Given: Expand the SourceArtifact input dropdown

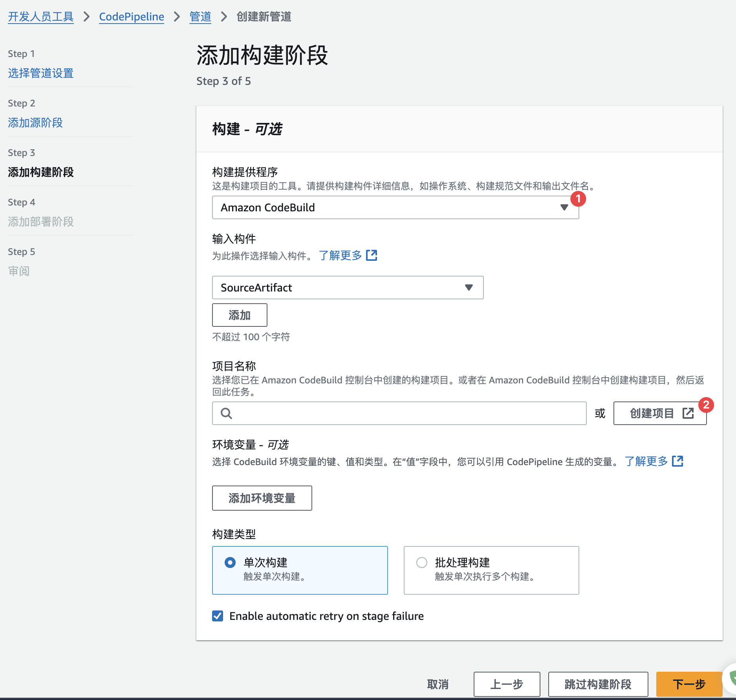Looking at the screenshot, I should pyautogui.click(x=348, y=288).
